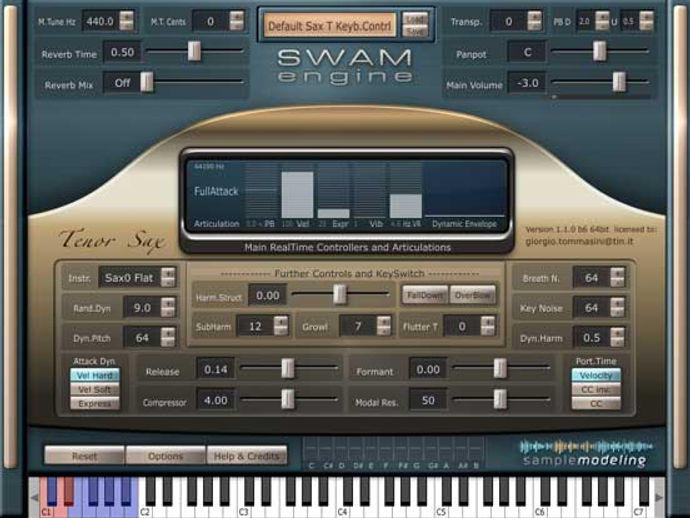Select CC for Port.Time
The width and height of the screenshot is (690, 518).
(596, 404)
